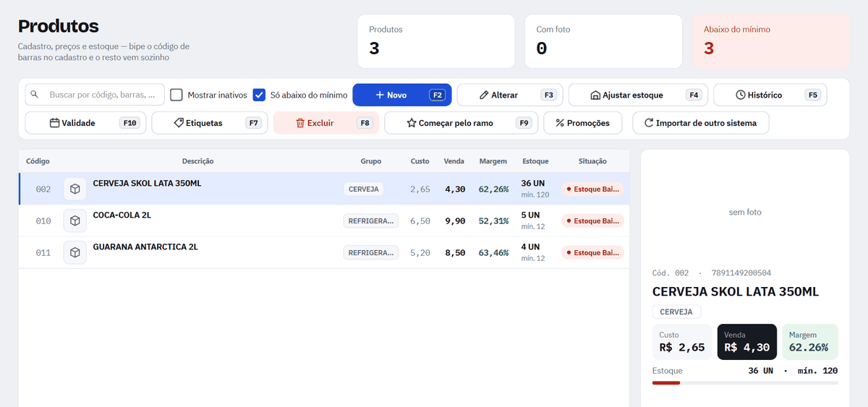Click the F2 shortcut badge on Novo
This screenshot has width=868, height=407.
pyautogui.click(x=438, y=95)
